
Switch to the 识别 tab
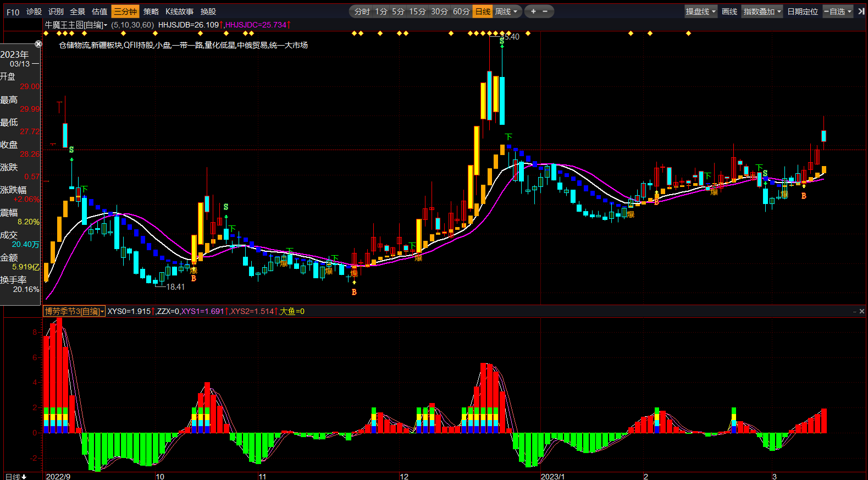(x=56, y=12)
